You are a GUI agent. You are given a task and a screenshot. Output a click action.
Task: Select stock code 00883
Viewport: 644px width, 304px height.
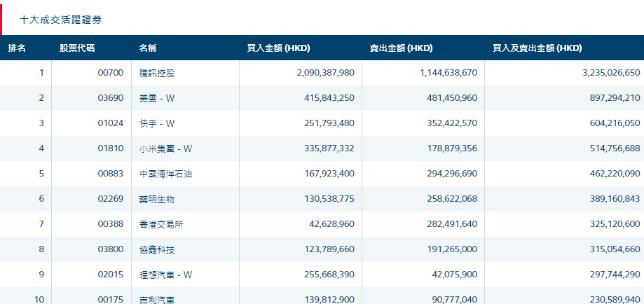pos(111,174)
